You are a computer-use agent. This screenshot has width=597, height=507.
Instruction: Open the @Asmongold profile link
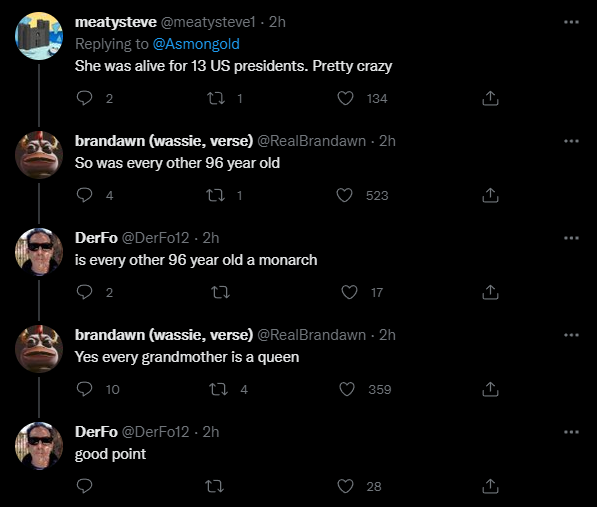[x=196, y=44]
